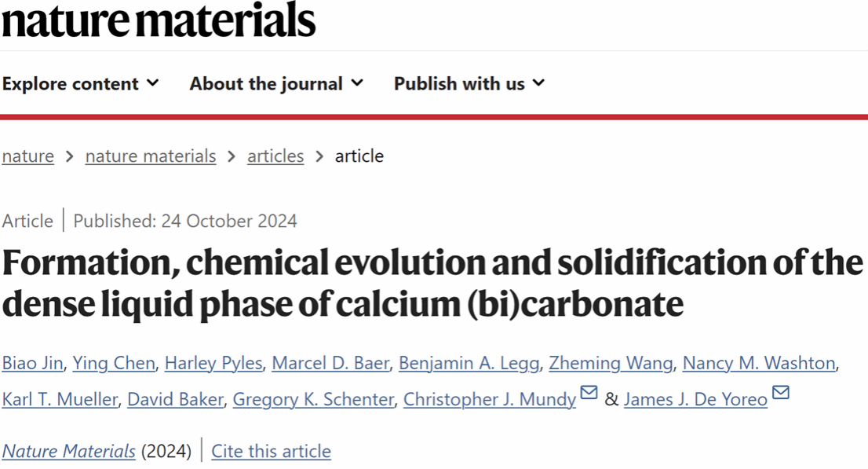Viewport: 868px width, 469px height.
Task: Open the Cite this article link
Action: 272,452
